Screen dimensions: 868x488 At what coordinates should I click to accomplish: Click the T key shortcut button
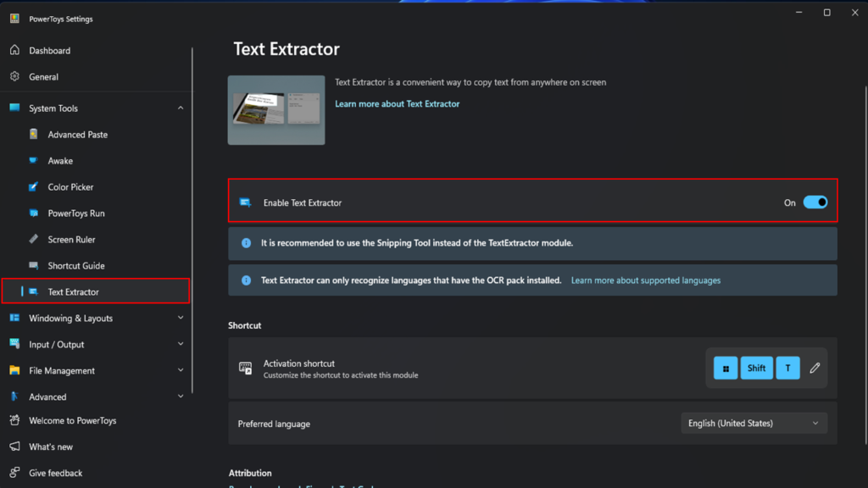tap(787, 368)
